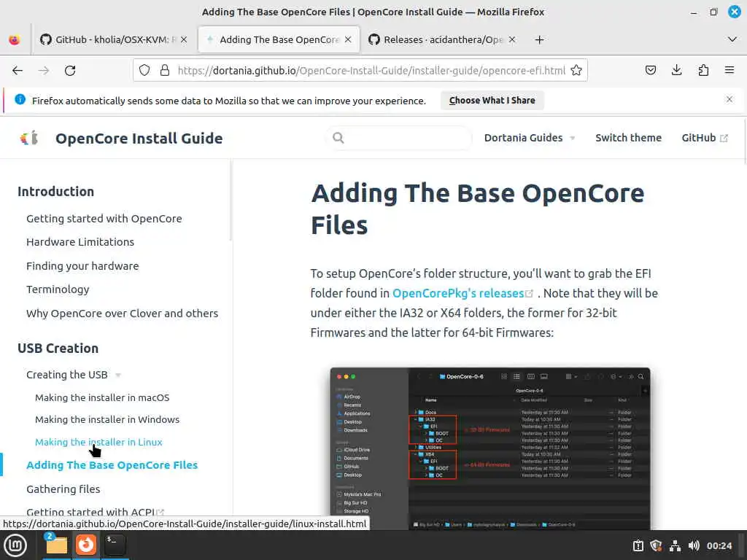Click the Choose What I Share button

[x=492, y=101]
